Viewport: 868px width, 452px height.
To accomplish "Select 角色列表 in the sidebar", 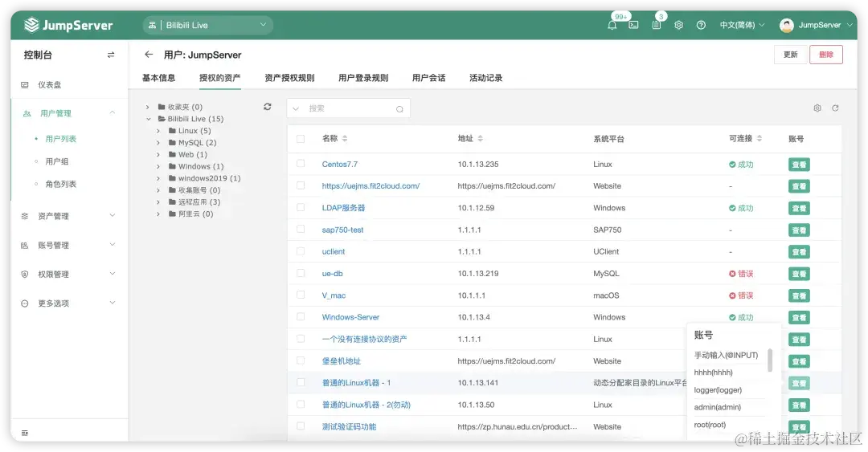I will coord(61,184).
